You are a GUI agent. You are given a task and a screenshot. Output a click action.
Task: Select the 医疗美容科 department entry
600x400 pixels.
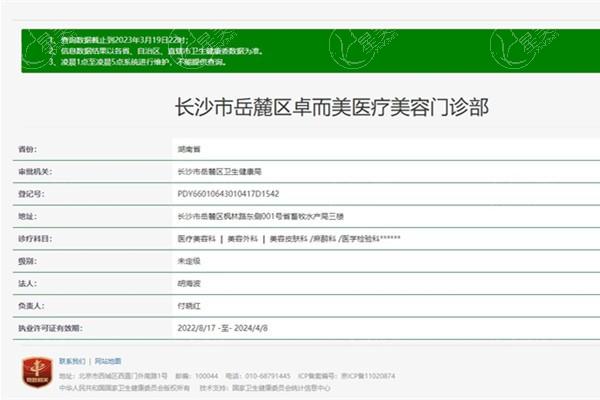pos(197,239)
